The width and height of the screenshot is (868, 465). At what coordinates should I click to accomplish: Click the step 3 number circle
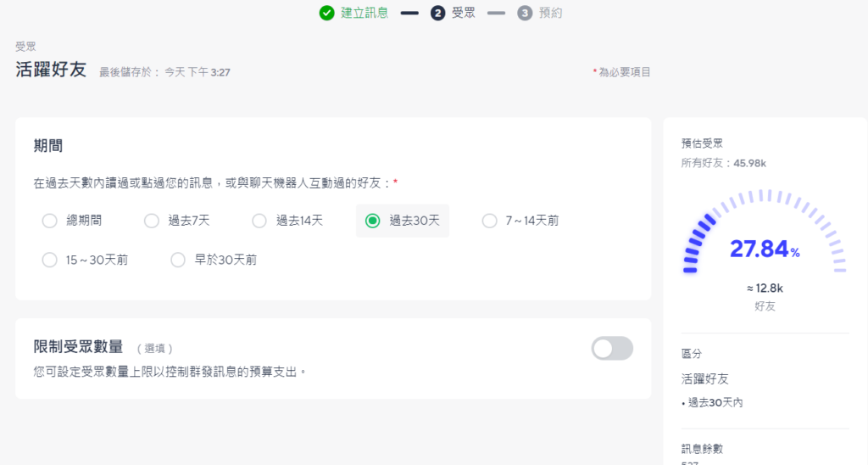(525, 13)
